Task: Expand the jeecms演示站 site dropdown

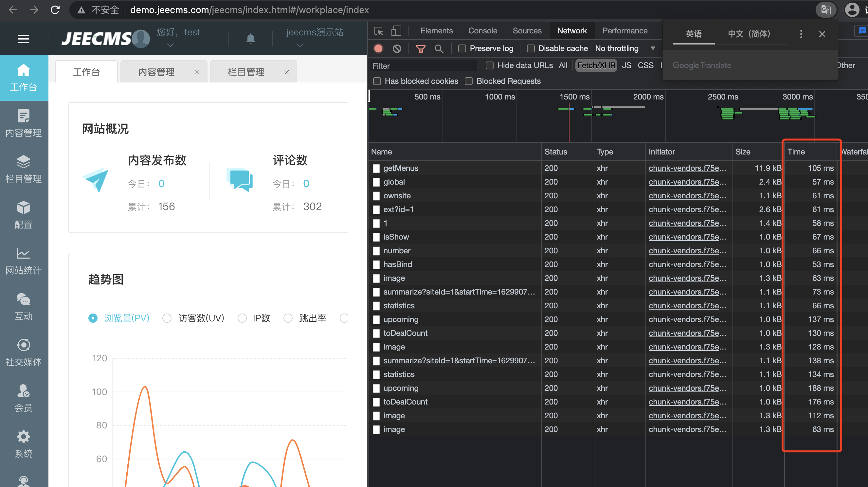Action: click(x=299, y=45)
